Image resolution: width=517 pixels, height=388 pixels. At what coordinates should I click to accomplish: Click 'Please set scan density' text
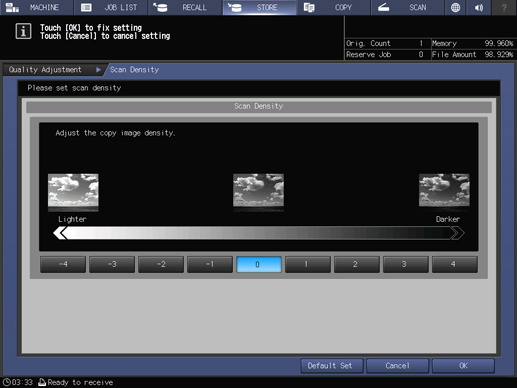coord(74,88)
